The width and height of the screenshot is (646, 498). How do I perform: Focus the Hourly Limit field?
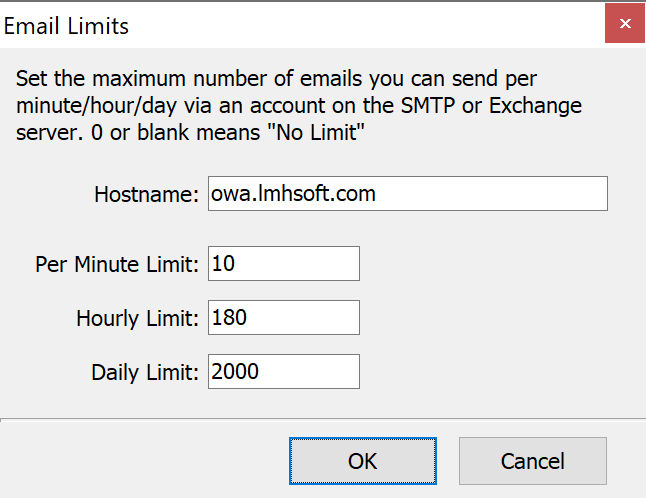pyautogui.click(x=284, y=318)
